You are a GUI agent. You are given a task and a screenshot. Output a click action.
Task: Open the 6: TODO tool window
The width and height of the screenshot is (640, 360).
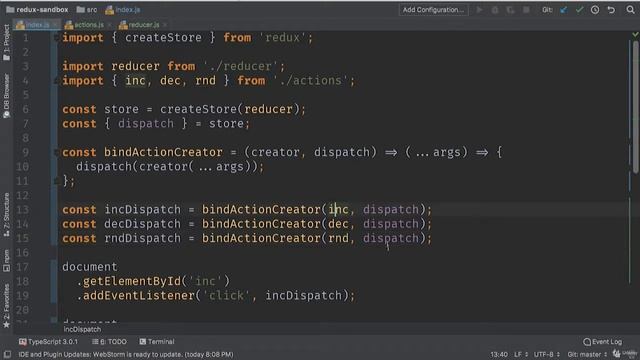(x=109, y=342)
